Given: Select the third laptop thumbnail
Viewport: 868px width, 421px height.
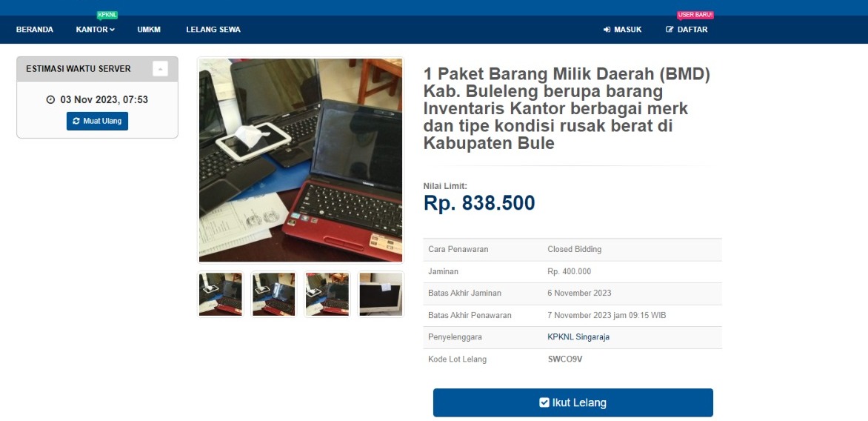Looking at the screenshot, I should tap(327, 294).
